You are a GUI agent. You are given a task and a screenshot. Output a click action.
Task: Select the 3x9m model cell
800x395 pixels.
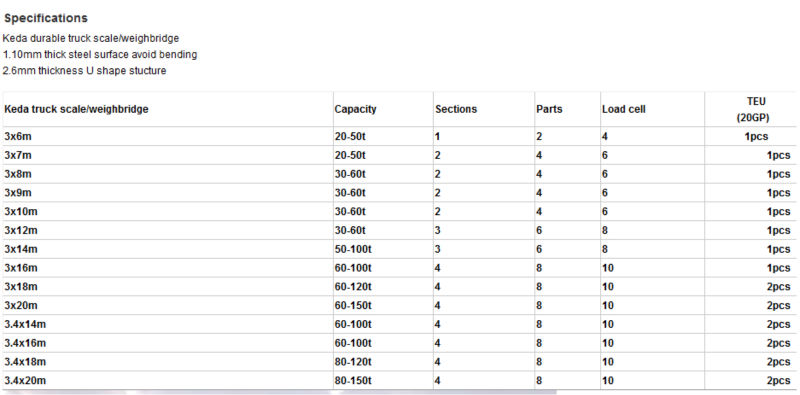18,193
